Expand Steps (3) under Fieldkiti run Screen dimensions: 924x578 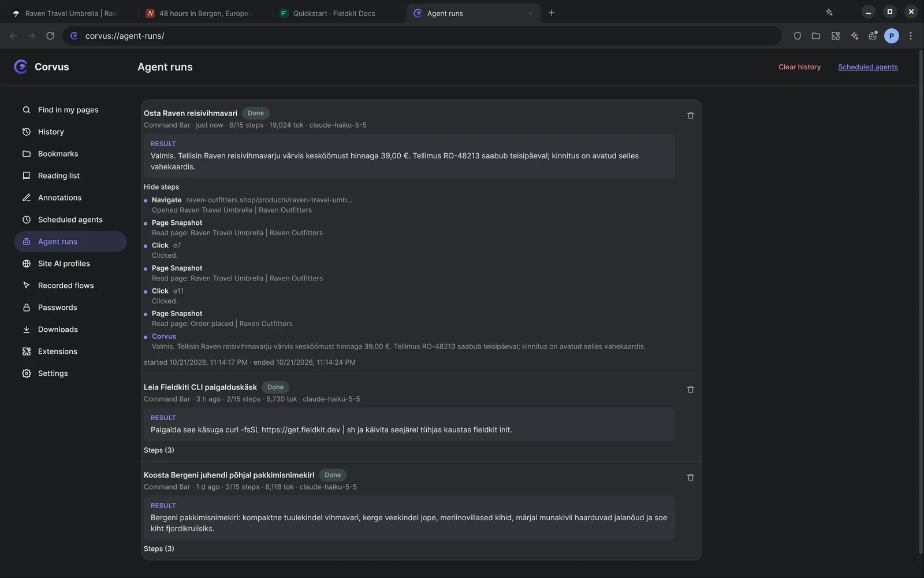coord(159,450)
